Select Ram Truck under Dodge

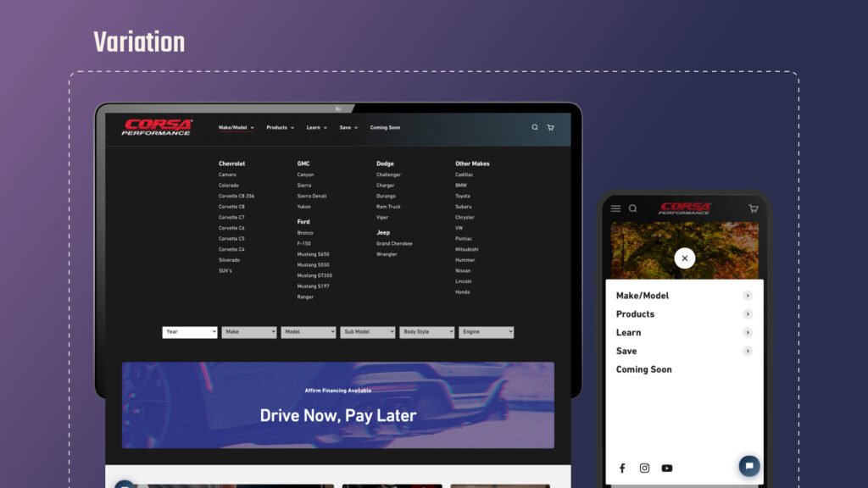click(x=388, y=207)
